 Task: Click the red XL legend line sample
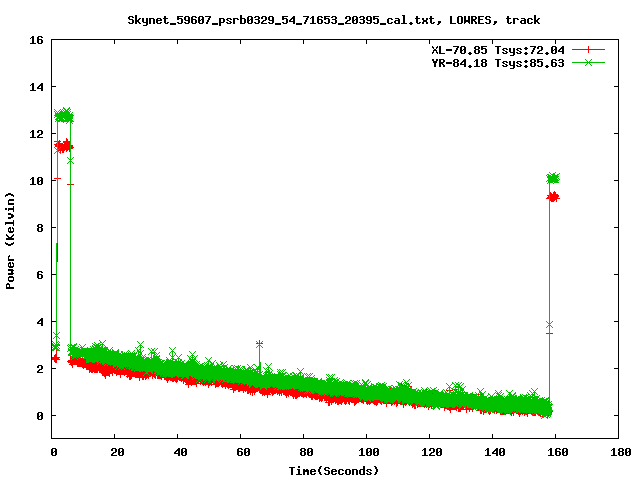pos(588,50)
